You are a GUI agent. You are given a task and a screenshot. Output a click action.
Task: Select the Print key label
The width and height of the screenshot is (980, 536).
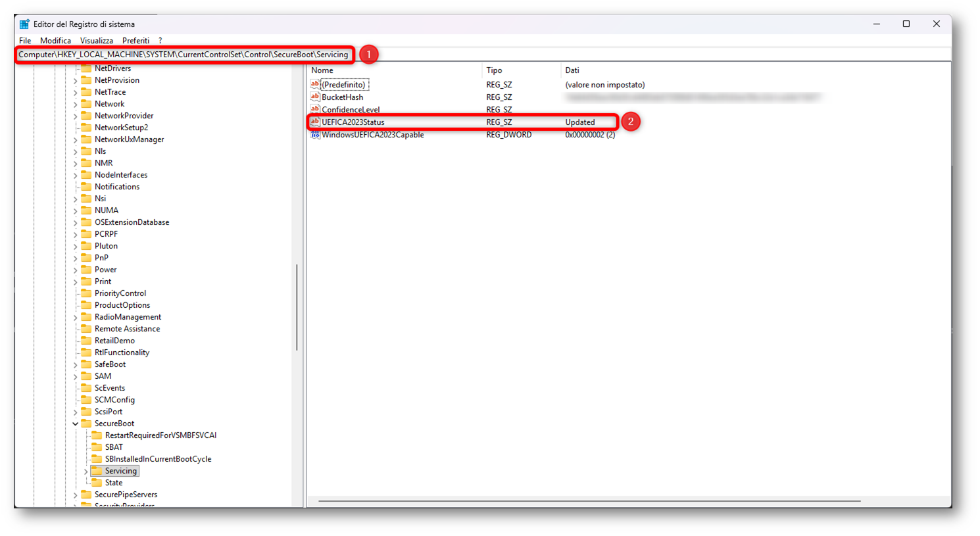(x=103, y=281)
